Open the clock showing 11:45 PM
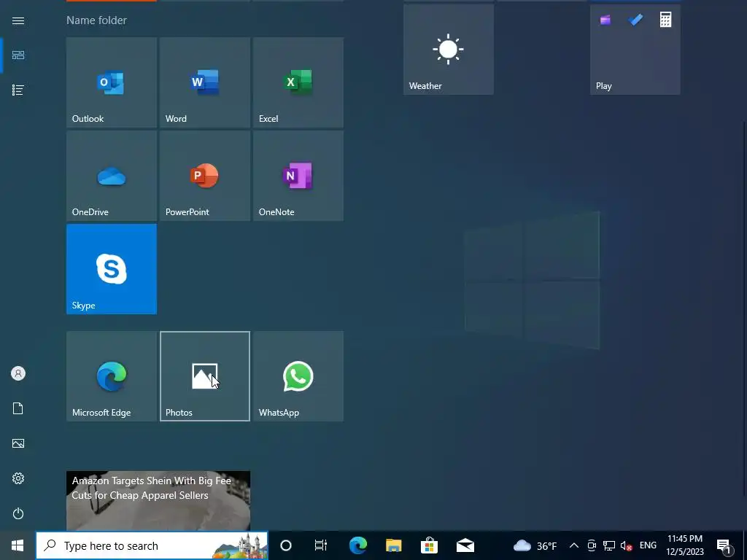This screenshot has height=560, width=747. point(684,545)
